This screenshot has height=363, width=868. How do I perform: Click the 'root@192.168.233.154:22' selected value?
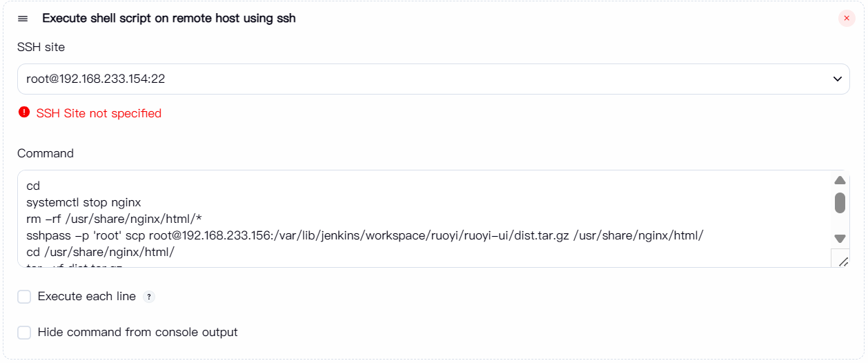coord(96,79)
